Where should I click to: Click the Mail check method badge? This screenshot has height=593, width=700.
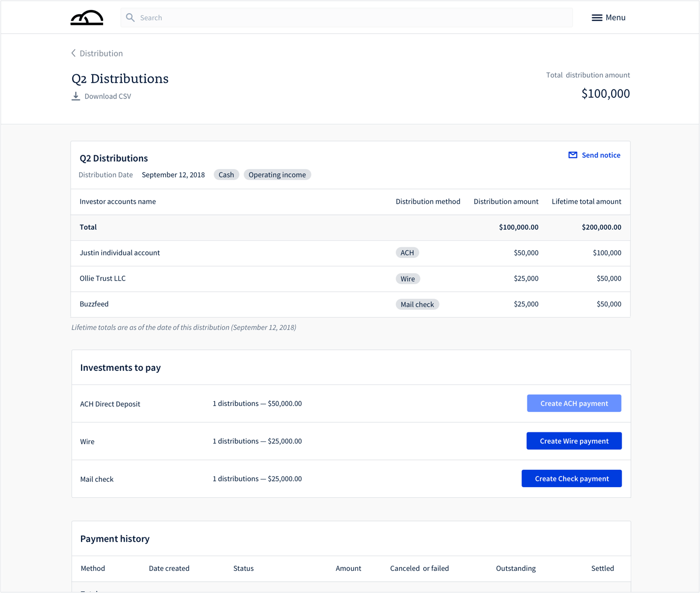[417, 304]
